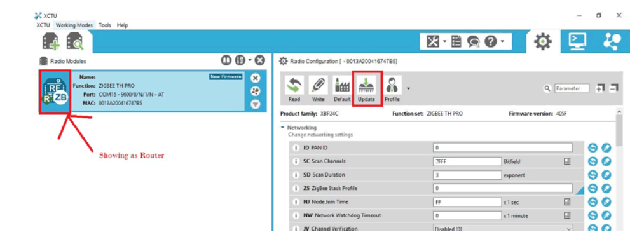Edit the Scan Duration value field
Screen dimensions: 644x251
[x=467, y=175]
